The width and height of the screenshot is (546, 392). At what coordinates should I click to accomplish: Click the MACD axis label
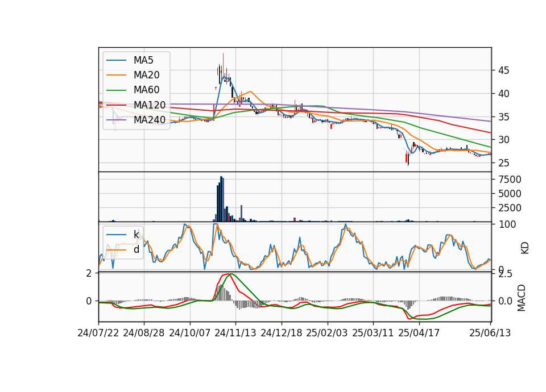[x=522, y=298]
